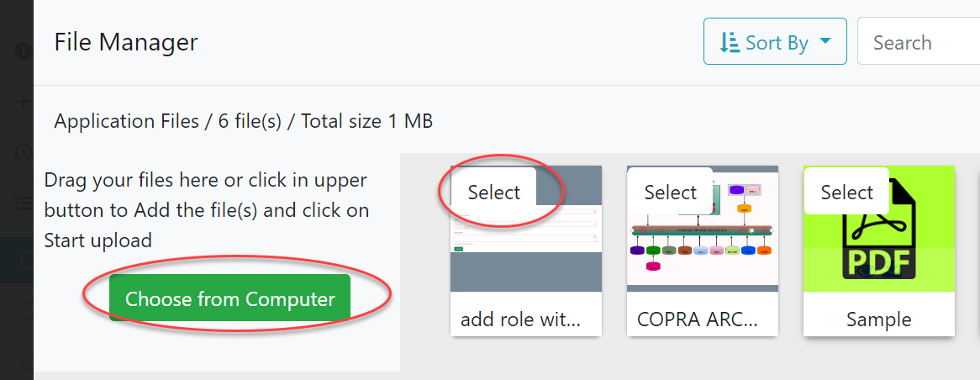The height and width of the screenshot is (380, 980).
Task: Click the Search input field
Action: [x=920, y=42]
